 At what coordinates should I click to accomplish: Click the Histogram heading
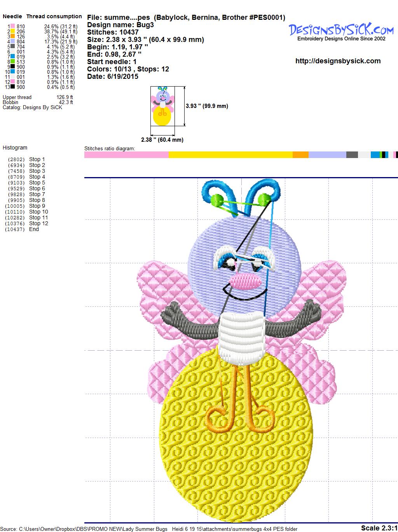tap(15, 148)
